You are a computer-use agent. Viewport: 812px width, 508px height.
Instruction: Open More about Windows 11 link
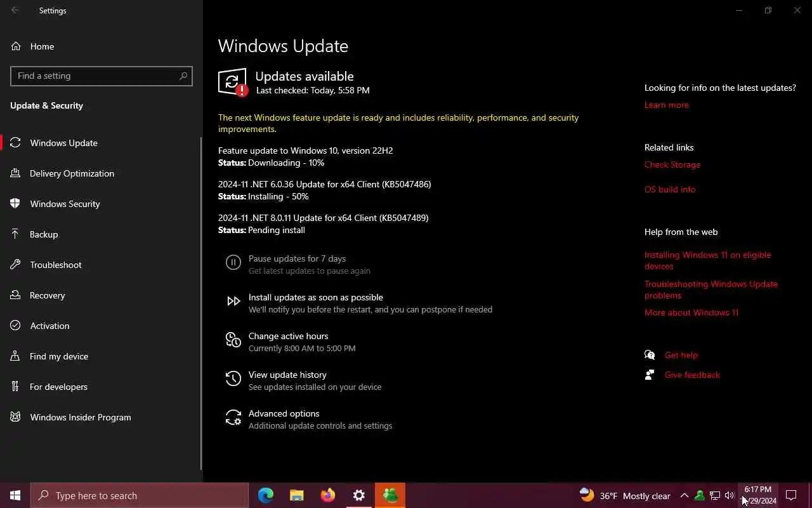[691, 312]
